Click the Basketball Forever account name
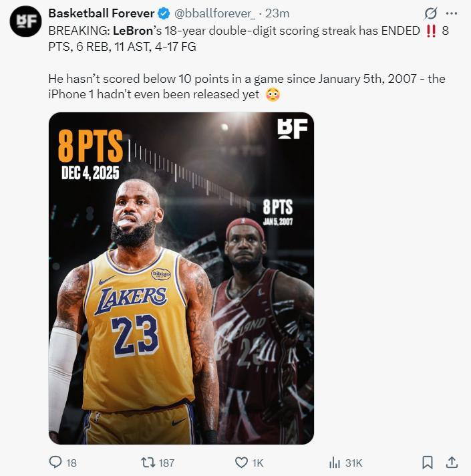The height and width of the screenshot is (476, 471). pos(101,13)
